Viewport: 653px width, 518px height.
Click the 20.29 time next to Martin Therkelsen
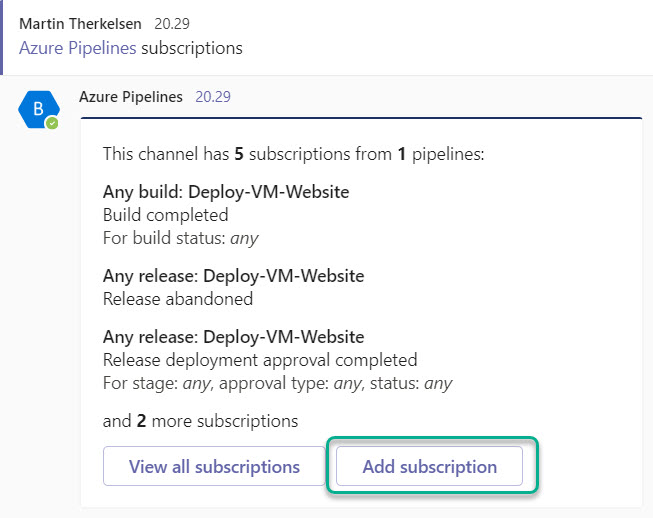pos(172,24)
